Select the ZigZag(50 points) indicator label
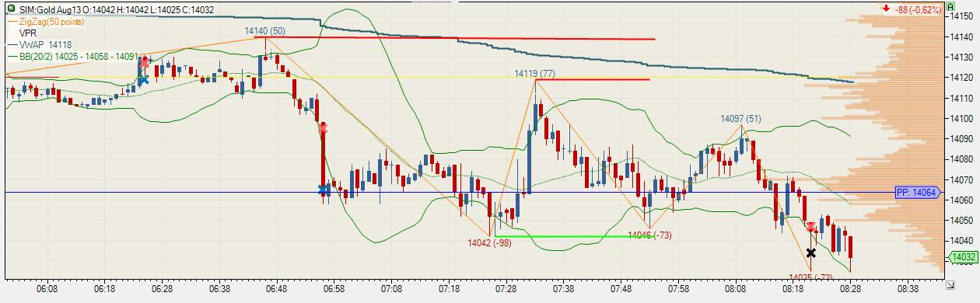Viewport: 980px width, 303px height. tap(53, 22)
